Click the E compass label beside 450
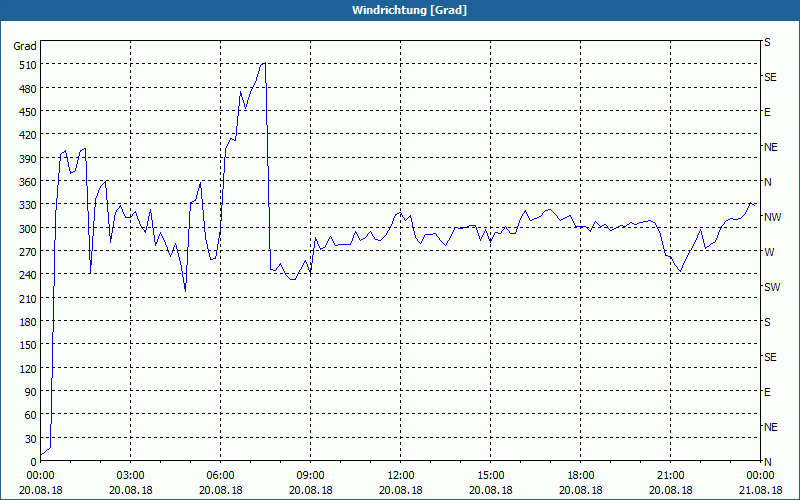The width and height of the screenshot is (800, 500). 767,112
